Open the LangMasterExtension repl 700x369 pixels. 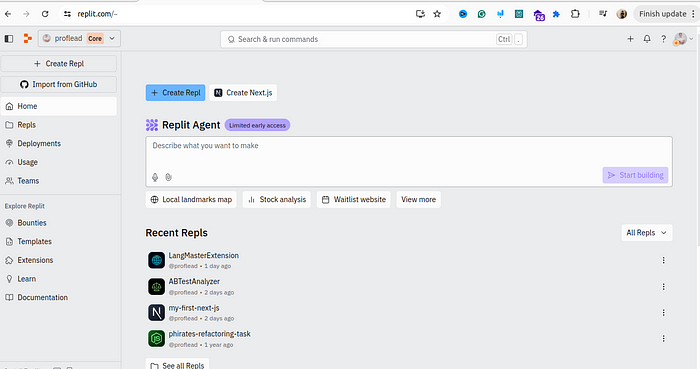(x=204, y=256)
